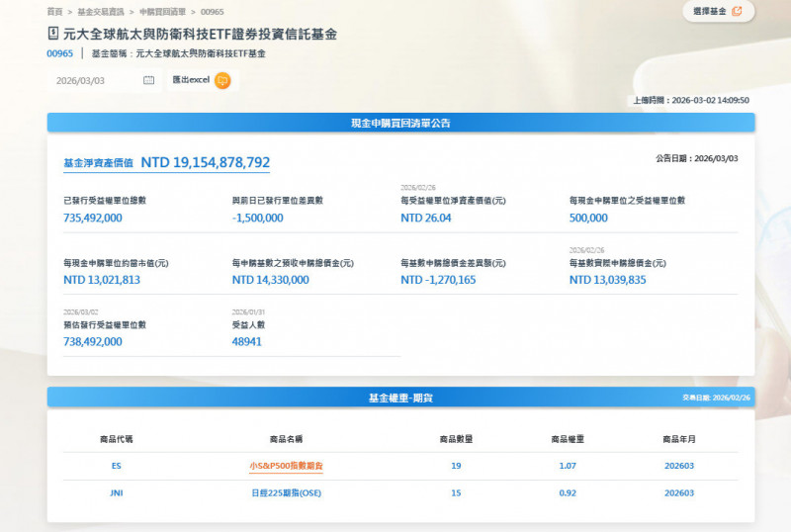
Task: Click the NTD 13,039,835 actual subscription amount
Action: [x=608, y=280]
